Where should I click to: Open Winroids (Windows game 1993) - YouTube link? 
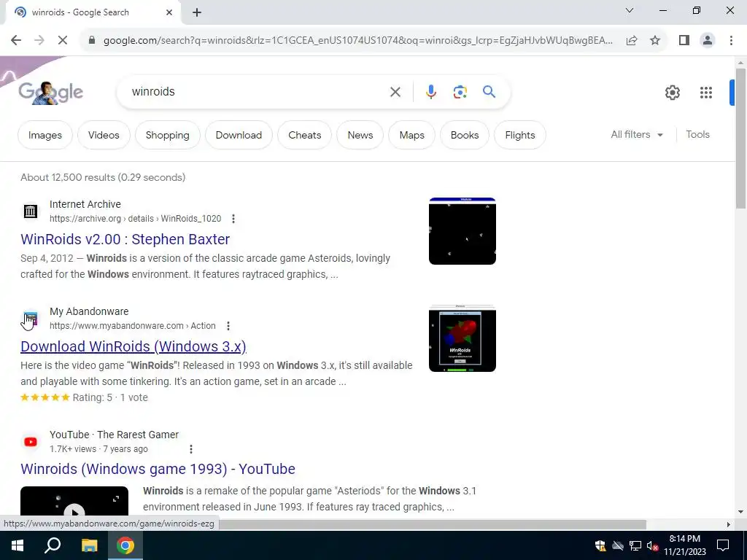click(x=158, y=469)
